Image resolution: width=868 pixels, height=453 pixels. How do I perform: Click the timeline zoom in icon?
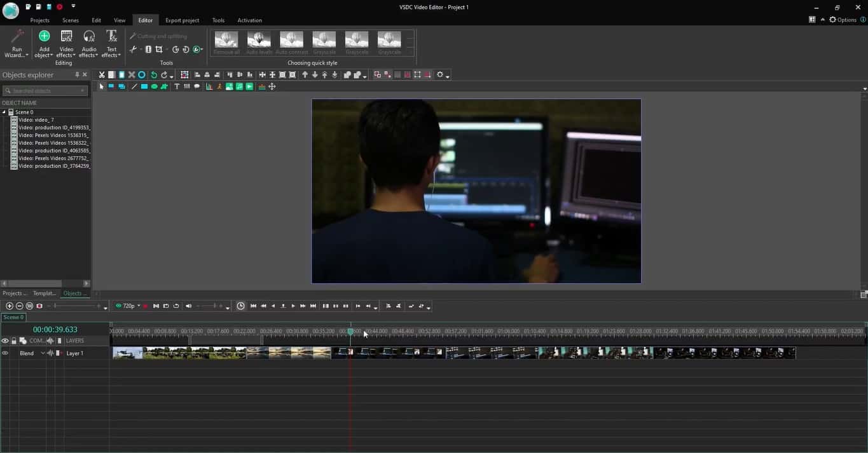pyautogui.click(x=9, y=306)
